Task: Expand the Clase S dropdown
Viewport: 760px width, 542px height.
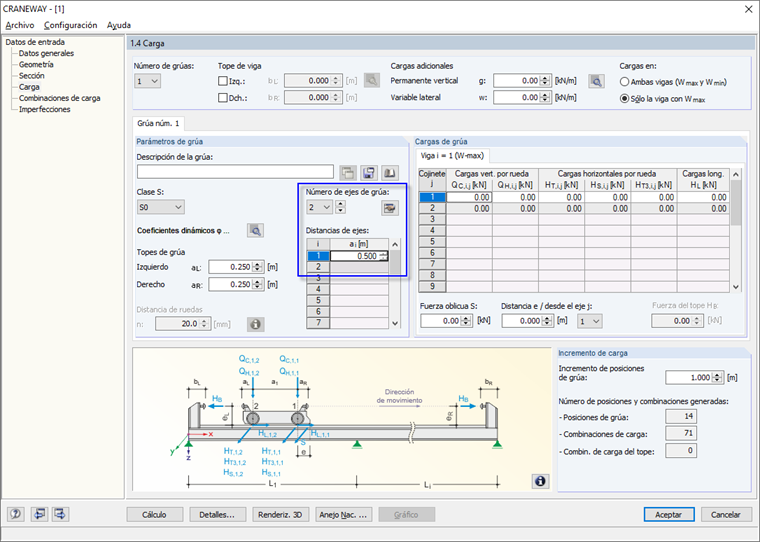Action: click(160, 207)
